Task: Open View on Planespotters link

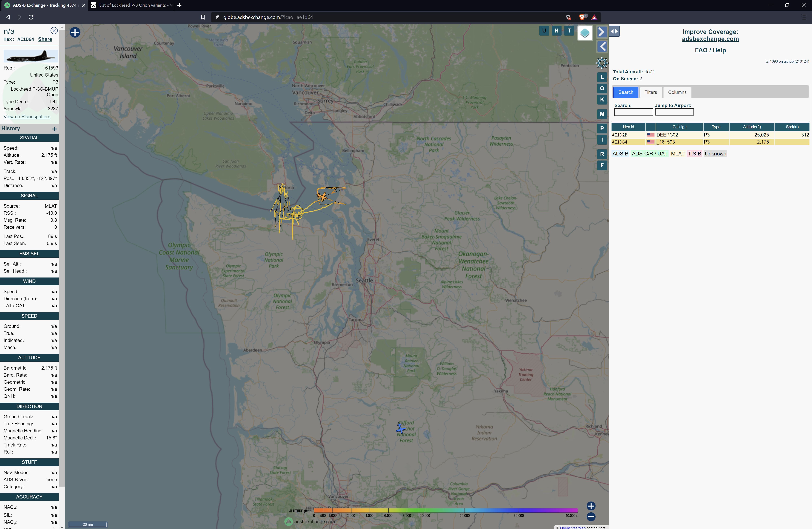Action: tap(27, 117)
